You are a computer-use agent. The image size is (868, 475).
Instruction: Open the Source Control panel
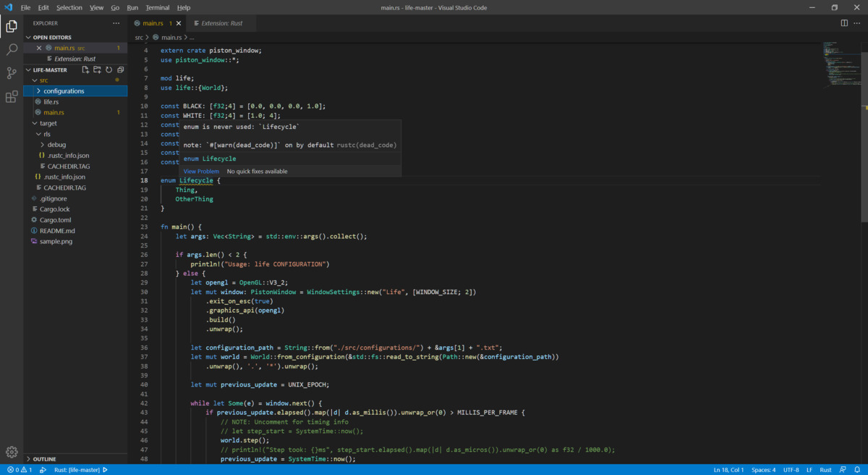pos(11,73)
